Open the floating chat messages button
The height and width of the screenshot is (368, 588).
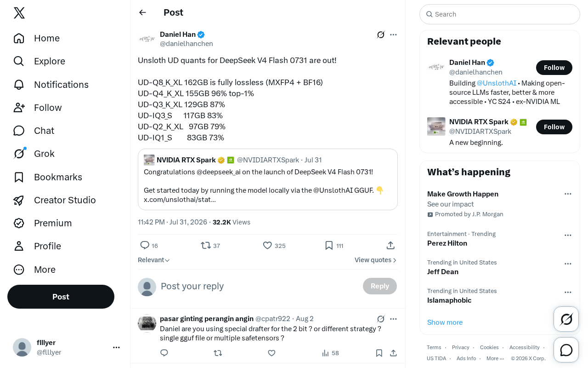(x=566, y=350)
